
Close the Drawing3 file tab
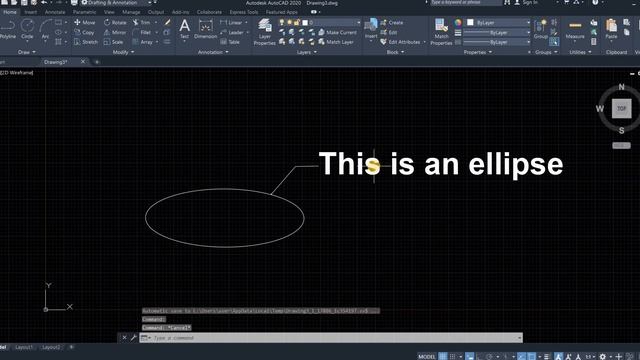[x=83, y=62]
